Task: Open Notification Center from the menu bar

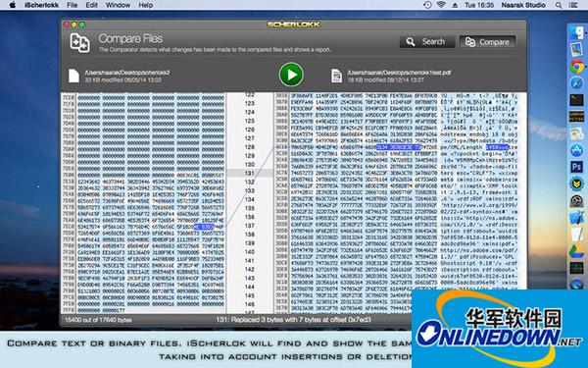Action: point(573,5)
